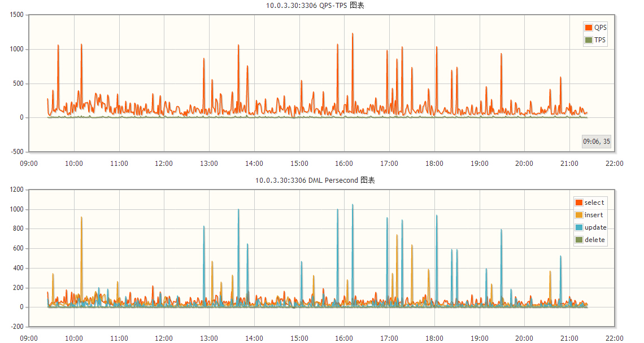Toggle the insert series legend swatch
Screen dimensions: 644x343
(579, 214)
